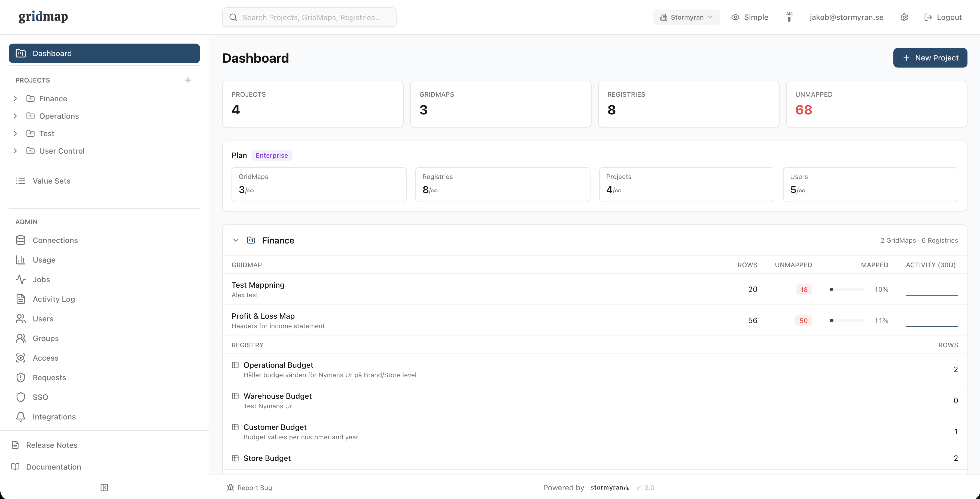Open settings via the gear icon

coord(904,17)
